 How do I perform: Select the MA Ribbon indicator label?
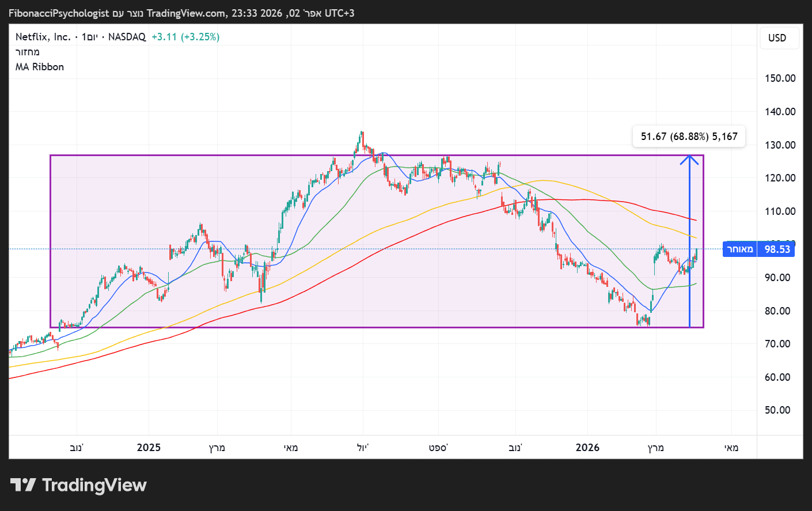click(40, 67)
